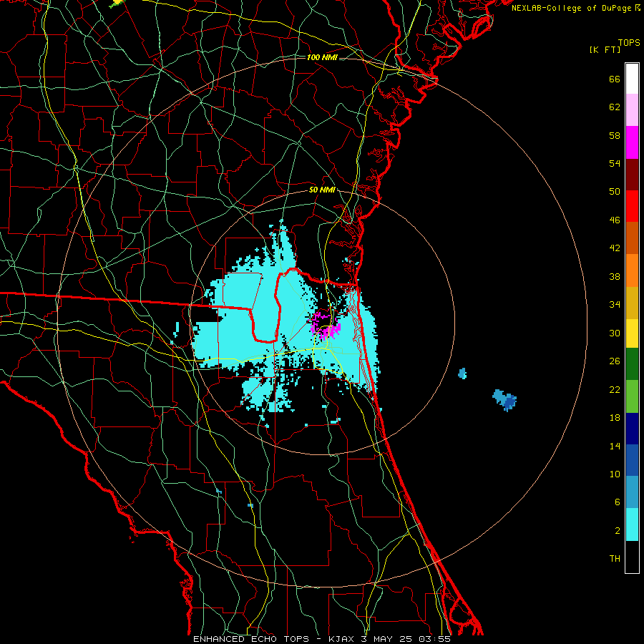Select the 2 value in legend
The image size is (644, 644).
618,531
